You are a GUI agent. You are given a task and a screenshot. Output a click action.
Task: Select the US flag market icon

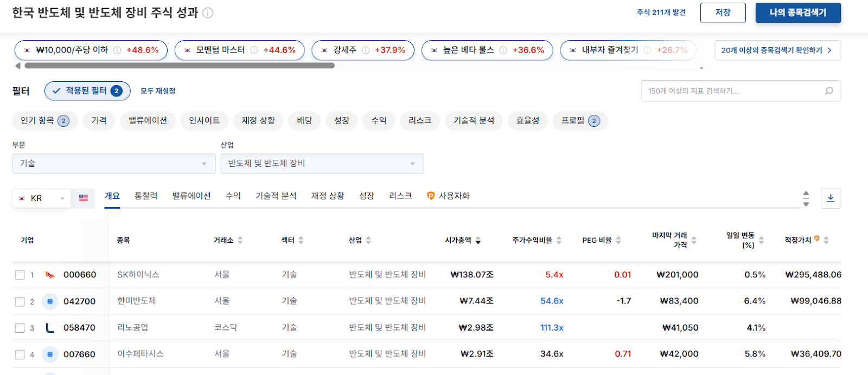(x=84, y=198)
